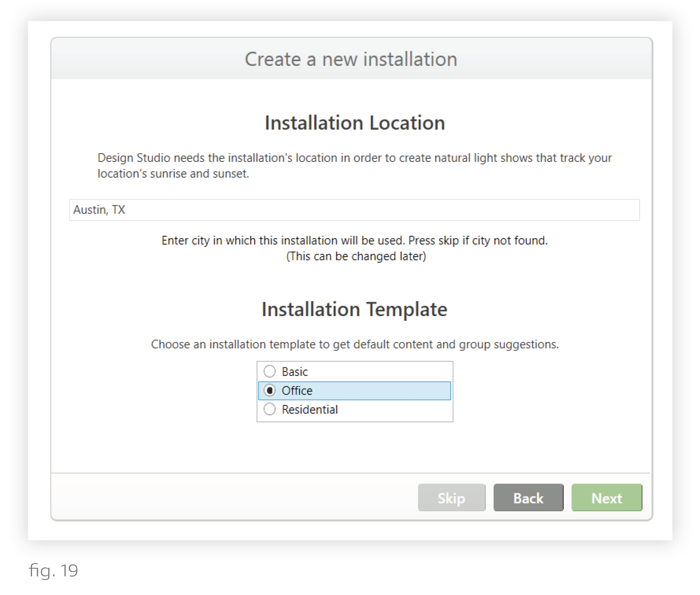Click the Austin, TX location input field
Image resolution: width=700 pixels, height=595 pixels.
tap(354, 210)
